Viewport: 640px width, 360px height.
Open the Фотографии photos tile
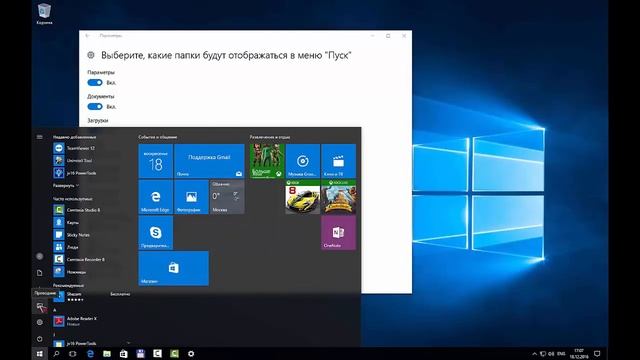coord(191,197)
